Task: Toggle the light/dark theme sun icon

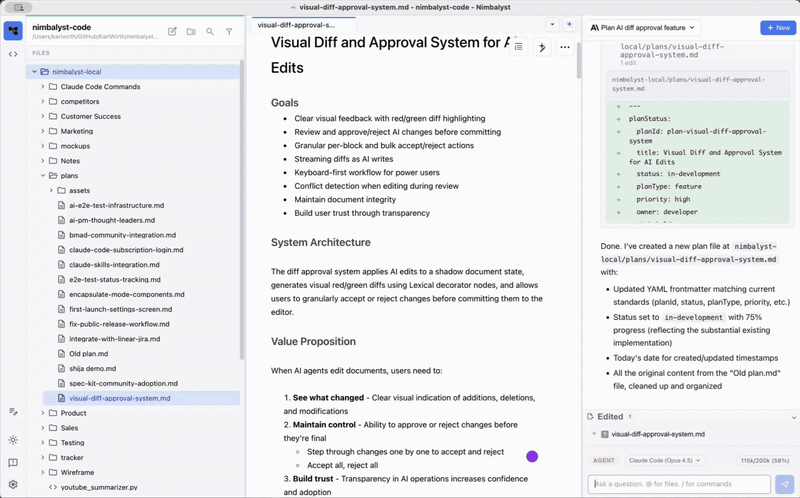Action: coord(13,440)
